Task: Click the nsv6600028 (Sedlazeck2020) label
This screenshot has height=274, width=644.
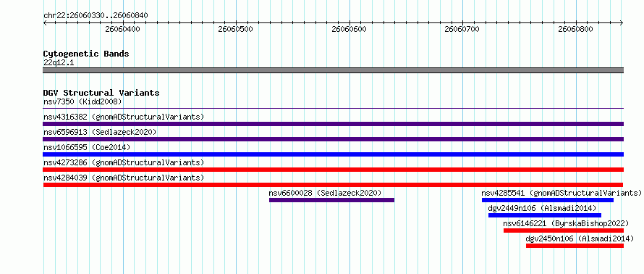Action: point(326,193)
